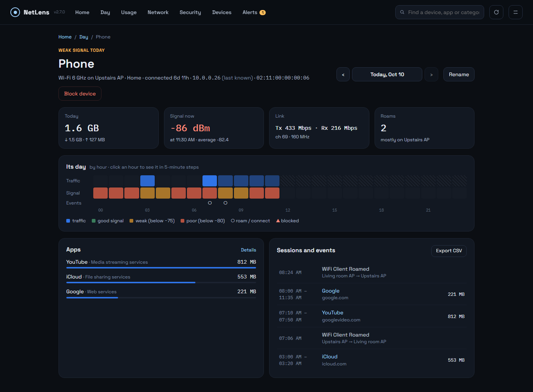Viewport: 533px width, 392px height.
Task: Click the "poor (below -80)" legend entry
Action: tap(203, 221)
